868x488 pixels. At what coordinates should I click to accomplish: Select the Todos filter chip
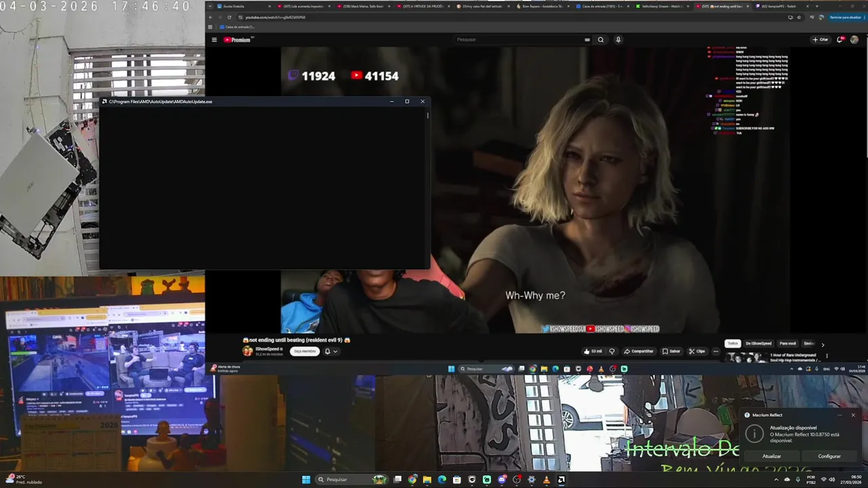pos(732,344)
